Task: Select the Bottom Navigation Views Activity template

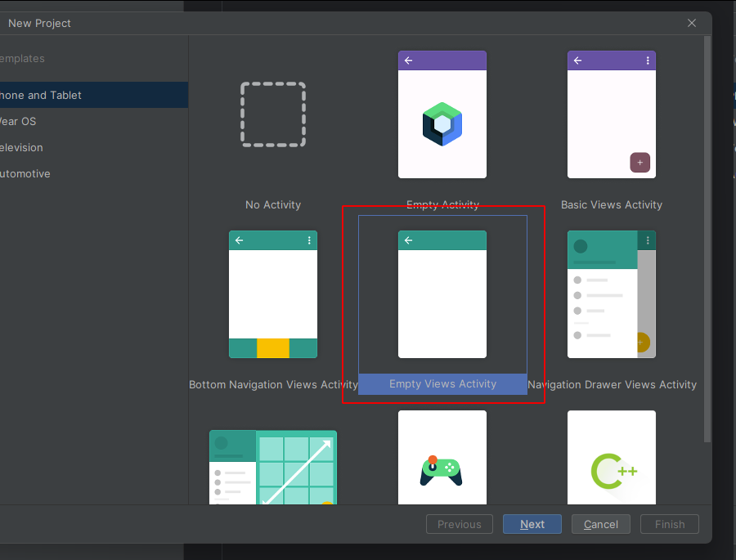Action: 273,294
